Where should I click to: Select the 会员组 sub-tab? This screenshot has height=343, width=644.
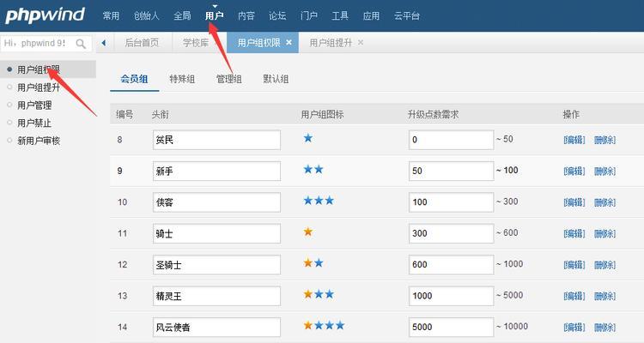click(134, 79)
